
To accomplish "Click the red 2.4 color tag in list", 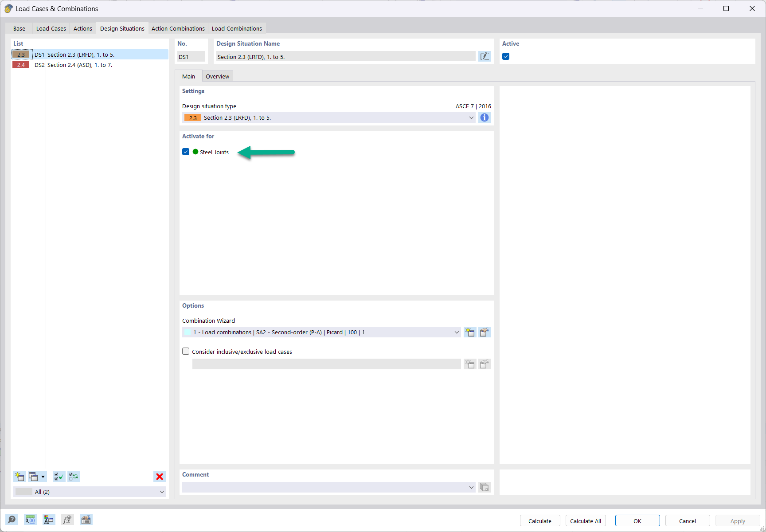I will (x=21, y=65).
